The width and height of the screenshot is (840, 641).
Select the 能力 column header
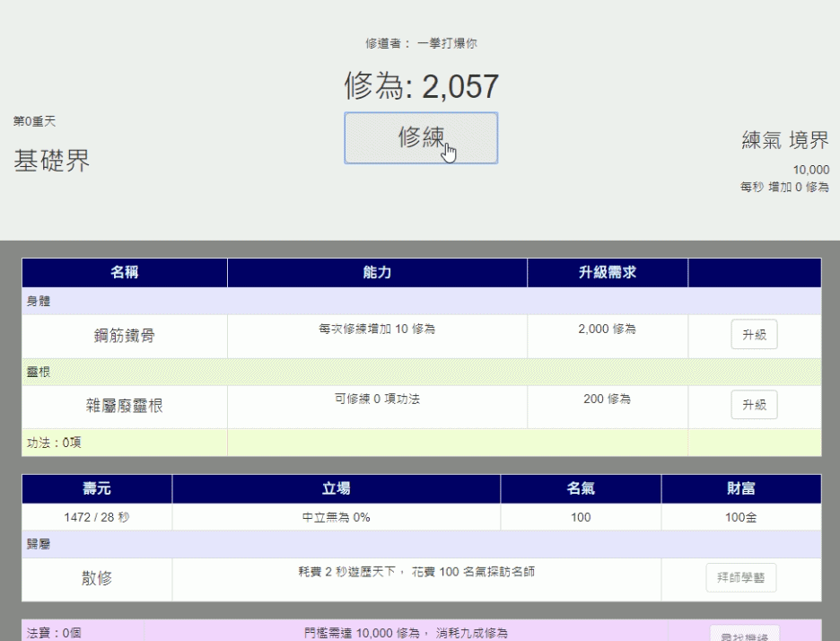377,273
